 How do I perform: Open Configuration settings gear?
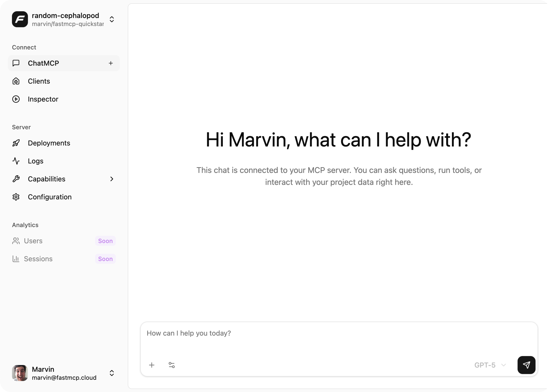16,197
